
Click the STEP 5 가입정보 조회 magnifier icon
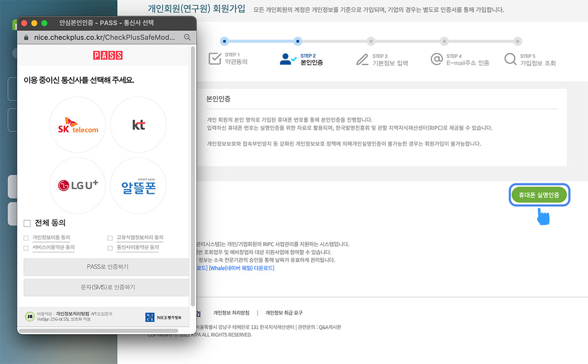[x=510, y=59]
